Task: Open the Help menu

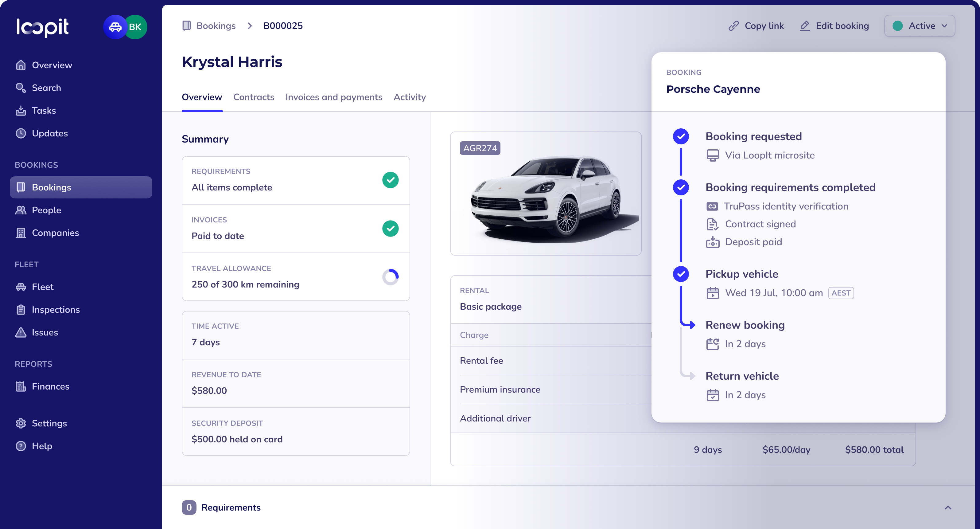Action: pos(21,446)
